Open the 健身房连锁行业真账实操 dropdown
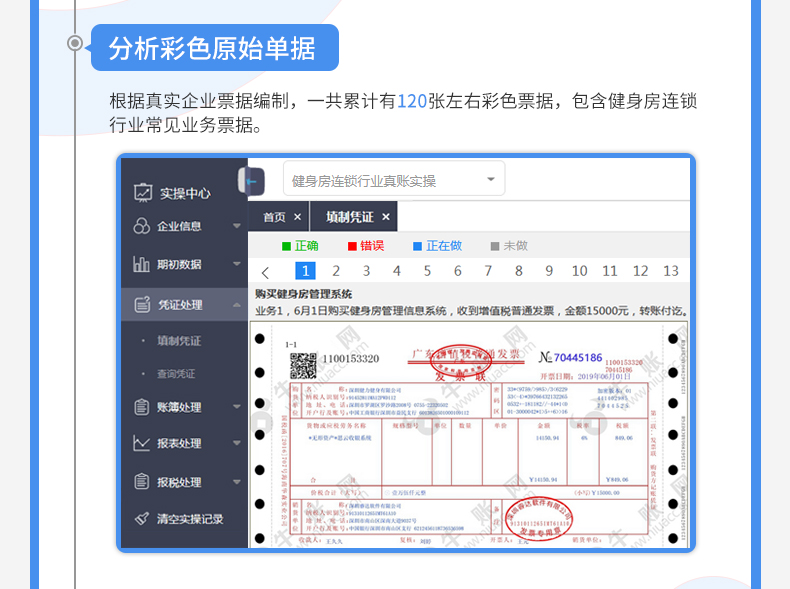Screen dimensions: 790x589 394,179
